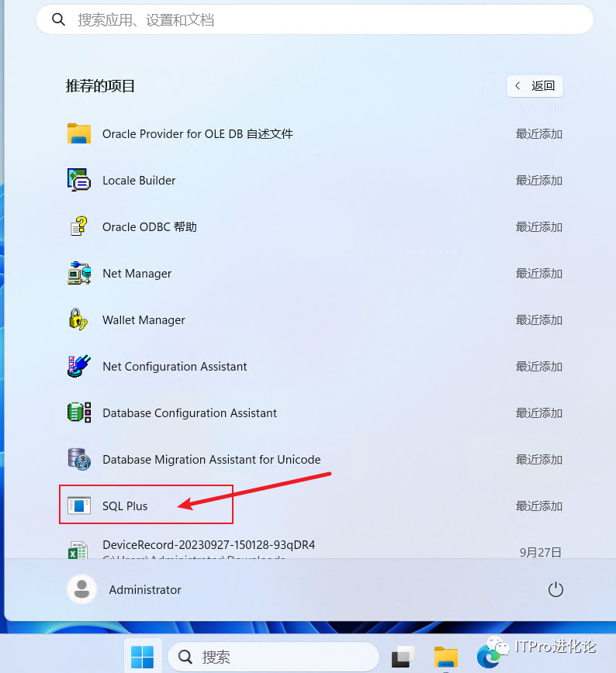Click Oracle Provider for OLE DB 自述文件 label
This screenshot has width=616, height=673.
[198, 134]
